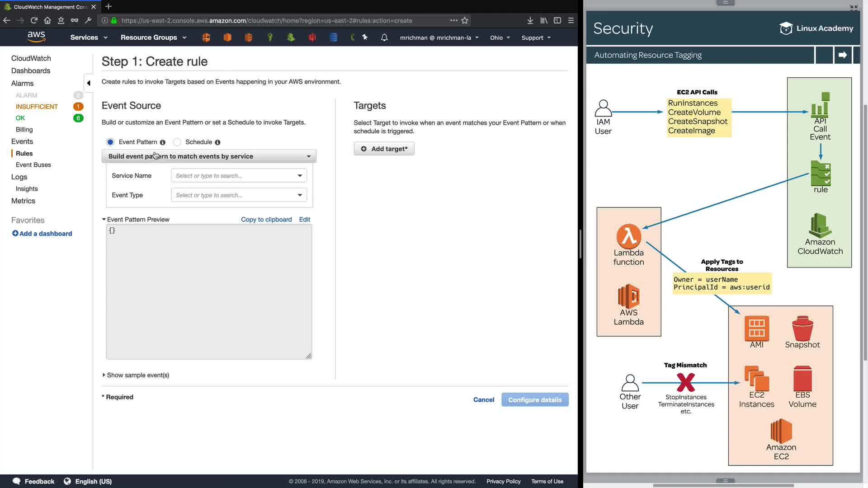The height and width of the screenshot is (488, 868).
Task: Open the notifications bell icon
Action: click(384, 38)
